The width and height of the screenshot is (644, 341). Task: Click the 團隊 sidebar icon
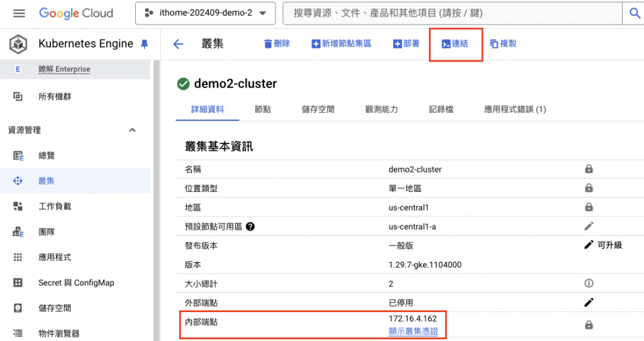[18, 232]
